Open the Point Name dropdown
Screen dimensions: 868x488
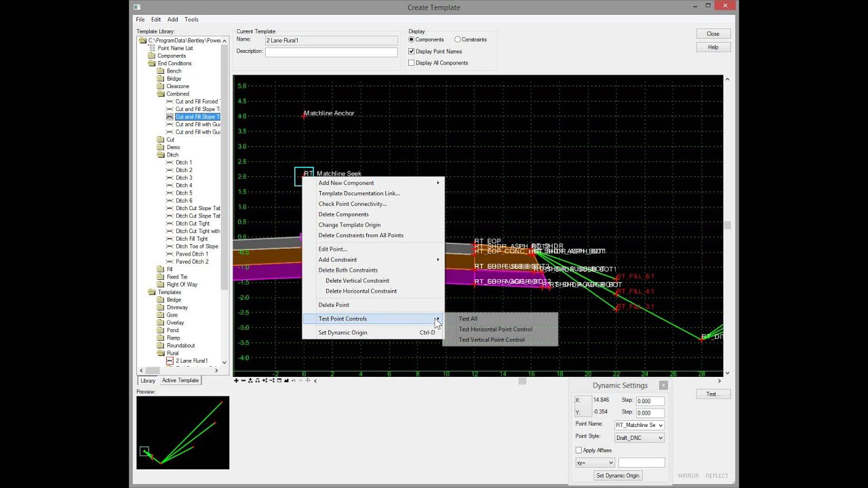[x=660, y=426]
